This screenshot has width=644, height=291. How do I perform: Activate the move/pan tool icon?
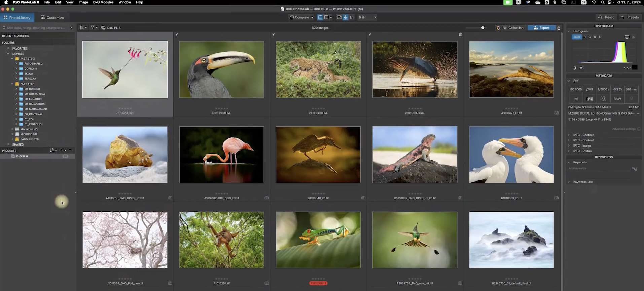345,17
